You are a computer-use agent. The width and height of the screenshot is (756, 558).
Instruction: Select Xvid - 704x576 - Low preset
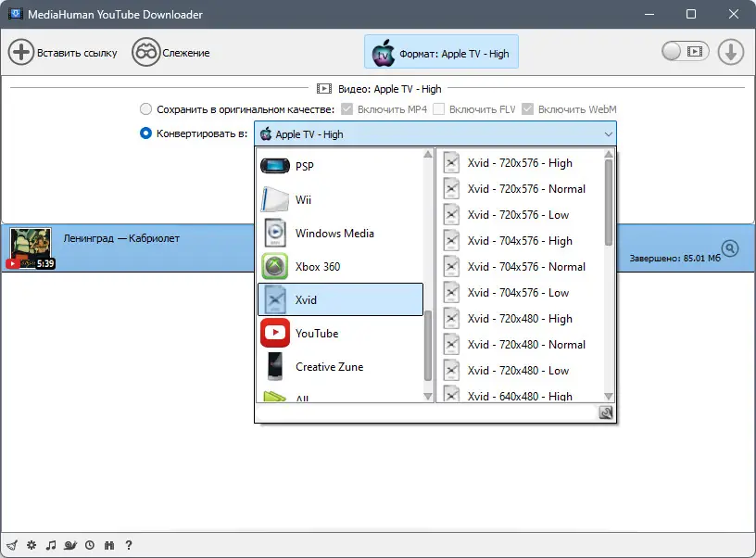click(520, 293)
